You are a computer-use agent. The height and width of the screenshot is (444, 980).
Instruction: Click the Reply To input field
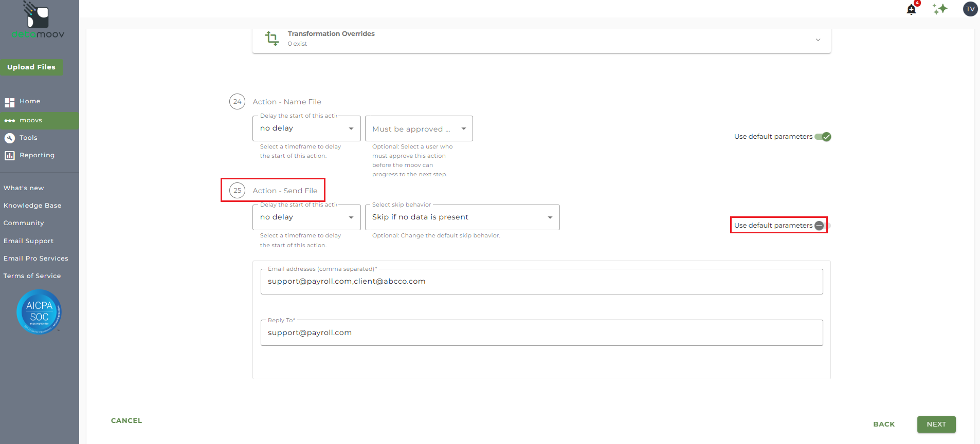(x=542, y=333)
